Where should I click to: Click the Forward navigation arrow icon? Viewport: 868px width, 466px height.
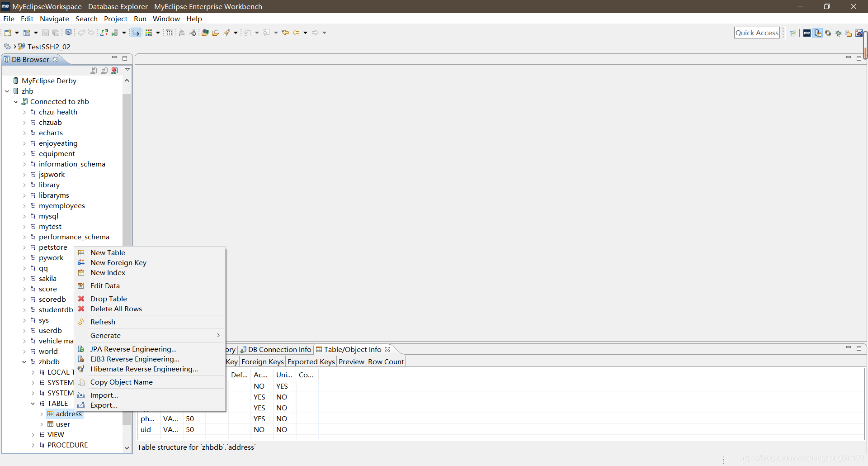(315, 33)
